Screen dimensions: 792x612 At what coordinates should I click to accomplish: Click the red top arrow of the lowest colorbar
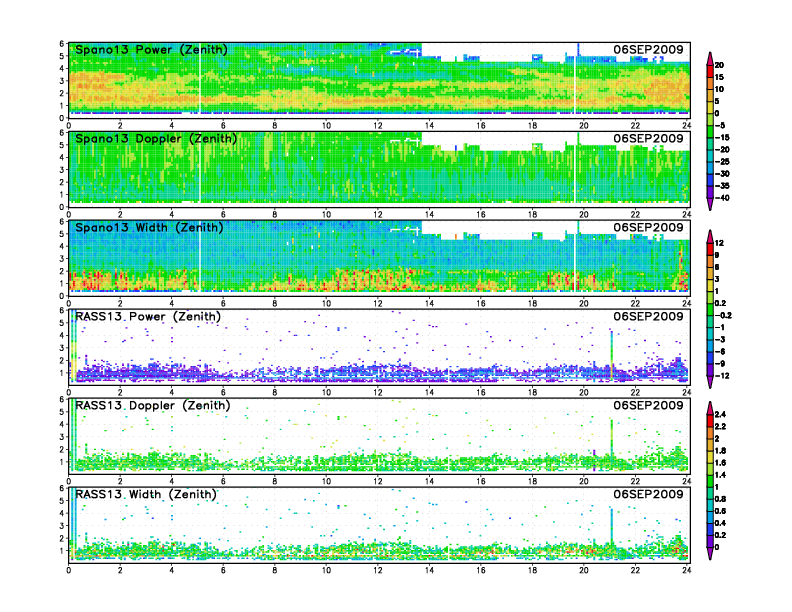tap(711, 406)
